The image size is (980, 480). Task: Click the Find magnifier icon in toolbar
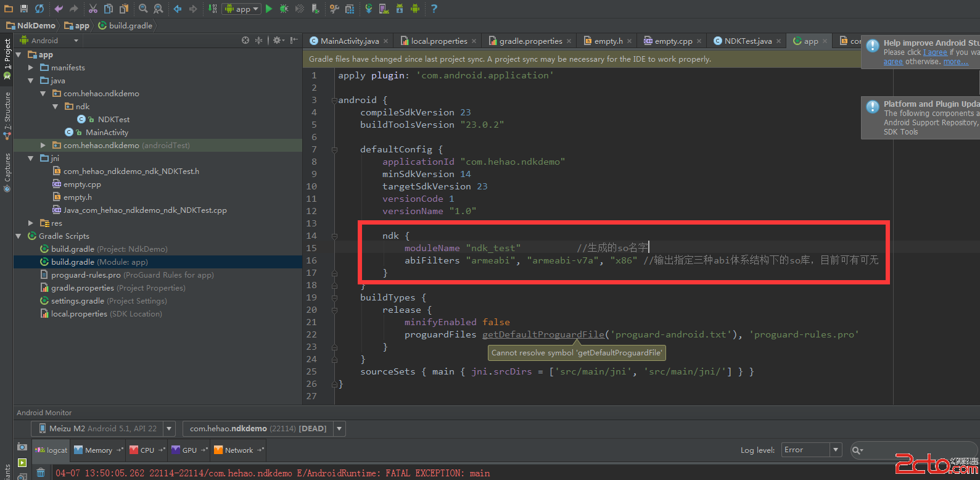coord(143,9)
